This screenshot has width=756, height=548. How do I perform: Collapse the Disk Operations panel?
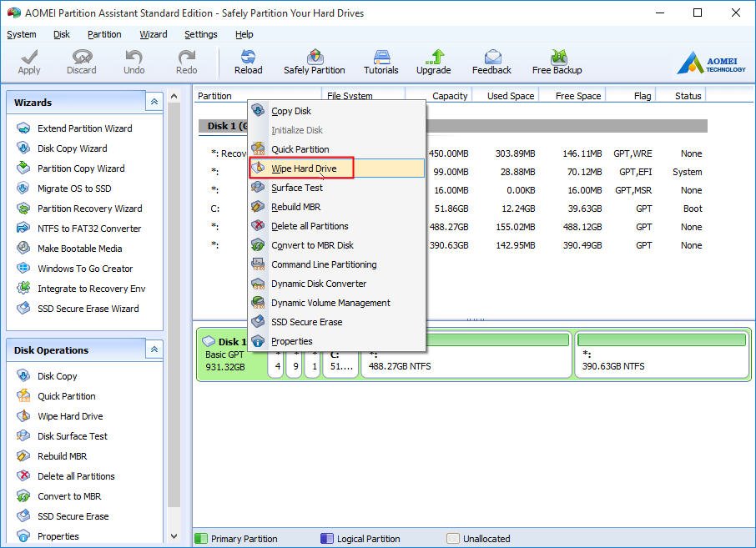coord(154,349)
